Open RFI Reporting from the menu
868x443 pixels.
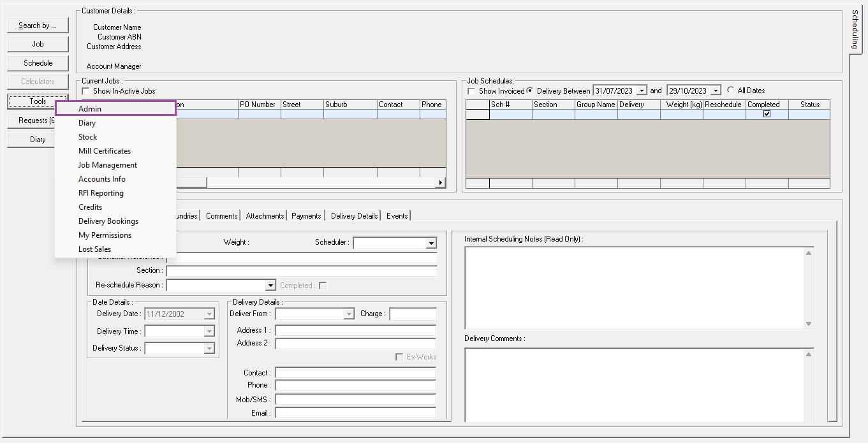tap(115, 193)
